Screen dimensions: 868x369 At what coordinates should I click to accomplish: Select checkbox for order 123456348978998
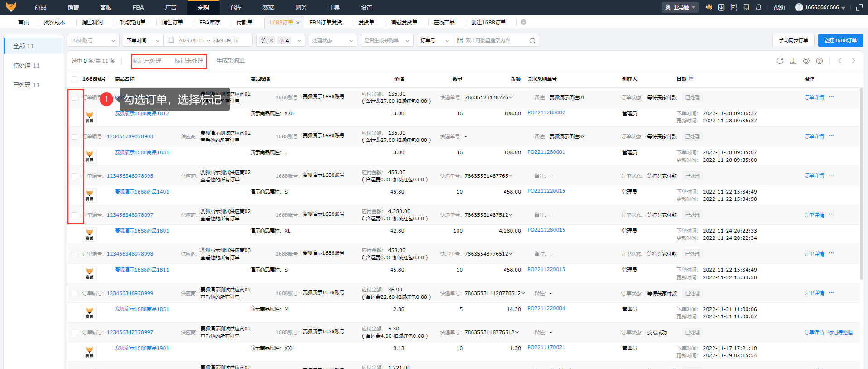point(75,254)
